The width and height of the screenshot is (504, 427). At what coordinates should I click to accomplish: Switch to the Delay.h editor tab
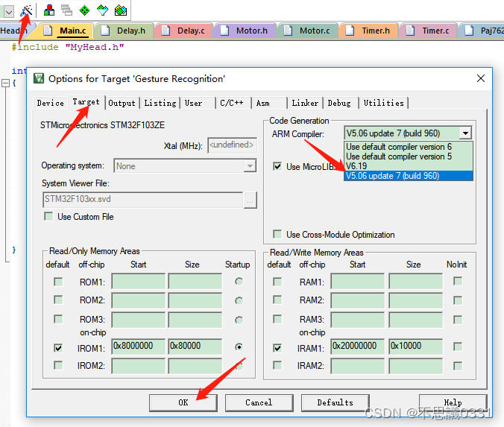click(x=125, y=31)
